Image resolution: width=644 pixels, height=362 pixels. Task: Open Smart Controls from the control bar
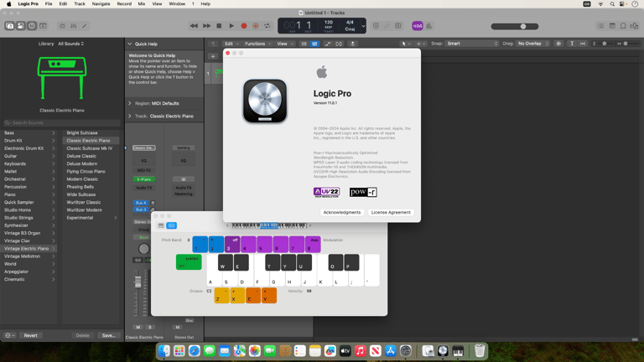click(x=62, y=26)
